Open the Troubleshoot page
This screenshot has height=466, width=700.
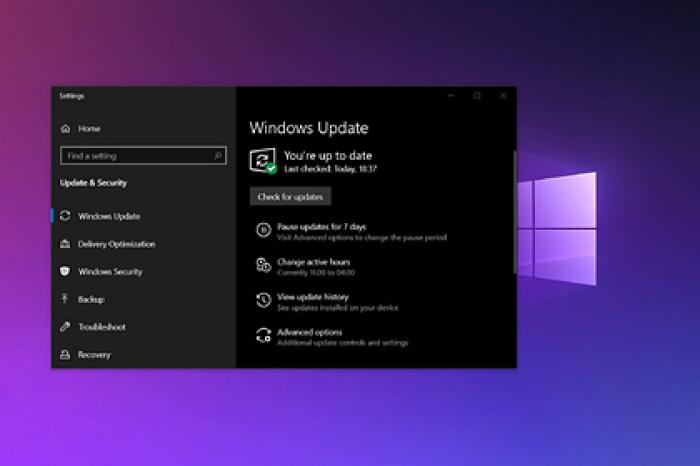[102, 327]
